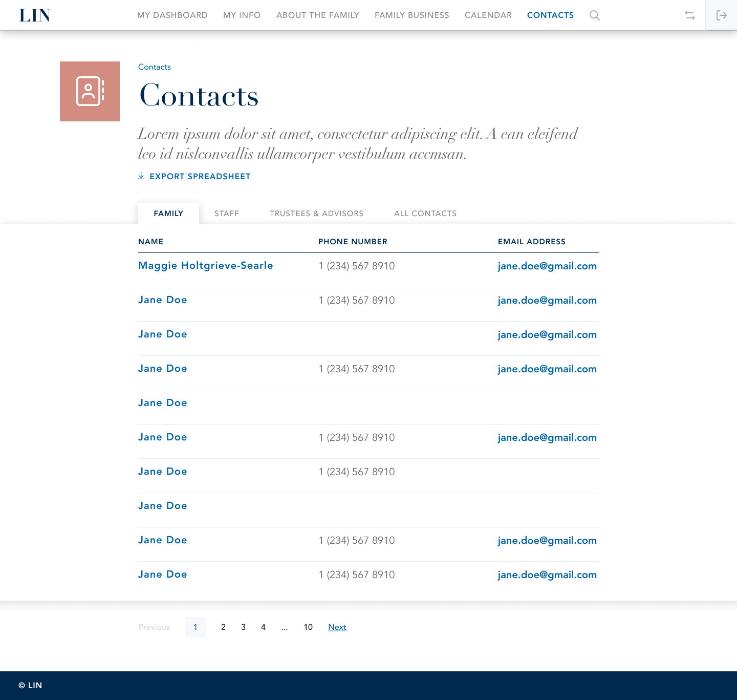Viewport: 737px width, 700px height.
Task: Navigate to Family Business
Action: [411, 15]
